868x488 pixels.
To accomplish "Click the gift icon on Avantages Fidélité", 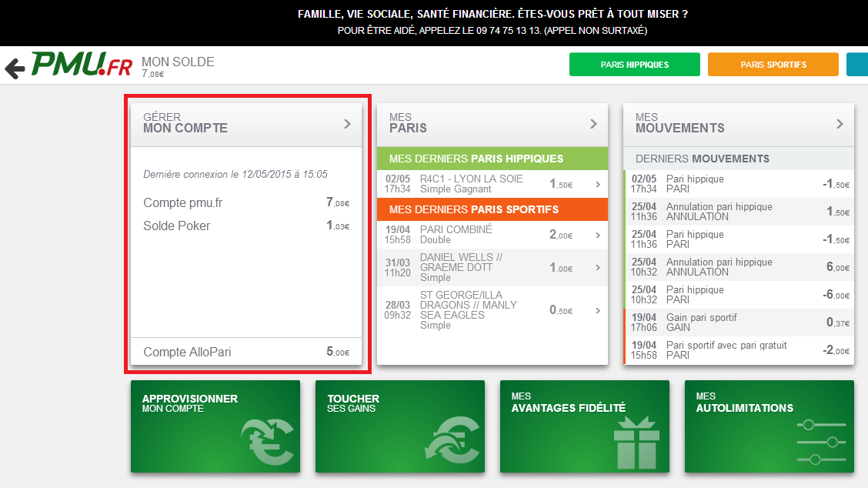I will 636,443.
